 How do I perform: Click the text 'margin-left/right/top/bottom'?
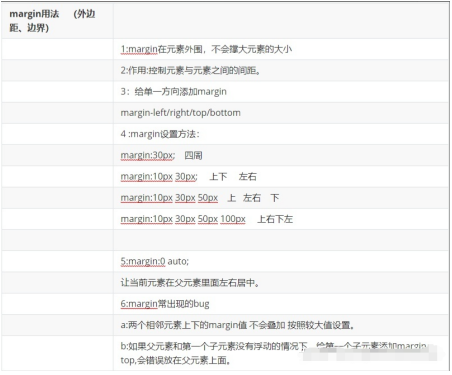pyautogui.click(x=180, y=113)
